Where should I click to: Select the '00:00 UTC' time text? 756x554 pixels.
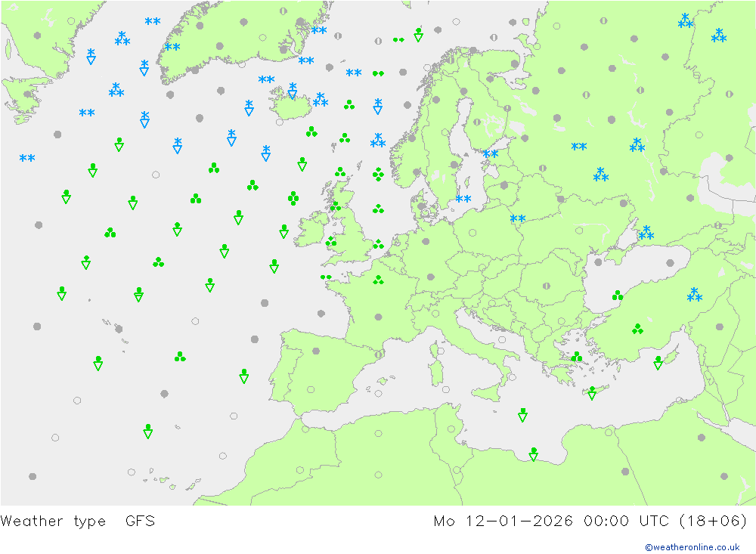point(626,522)
